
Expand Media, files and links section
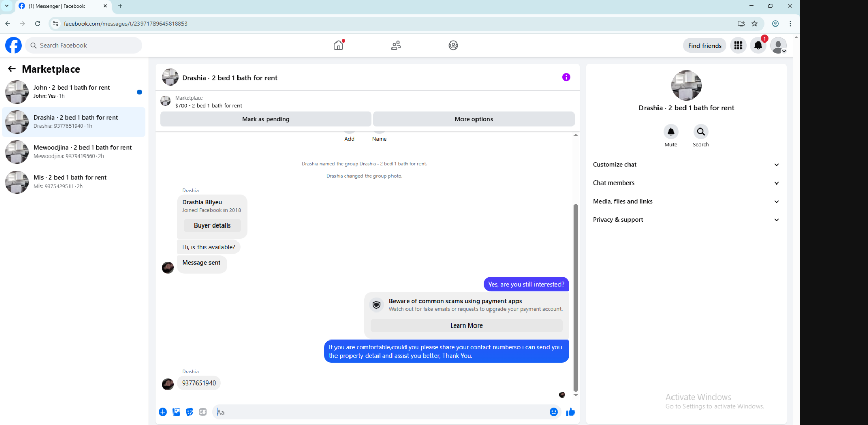coord(686,202)
